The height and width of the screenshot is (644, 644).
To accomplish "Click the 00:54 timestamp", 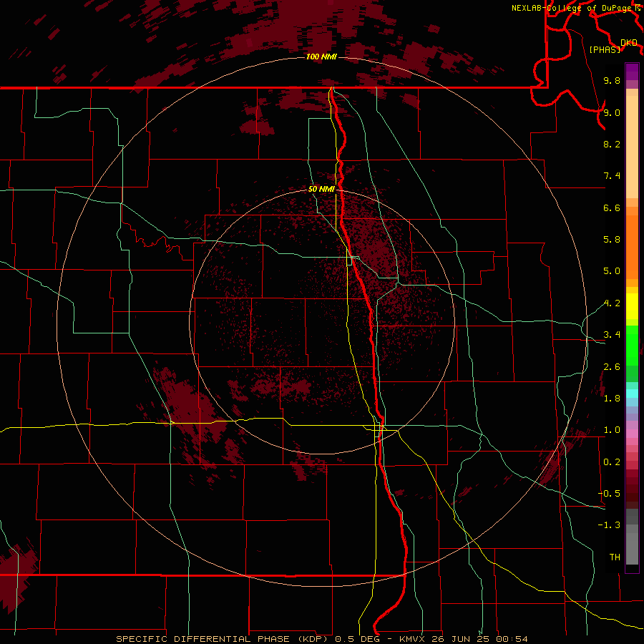I will (x=512, y=639).
